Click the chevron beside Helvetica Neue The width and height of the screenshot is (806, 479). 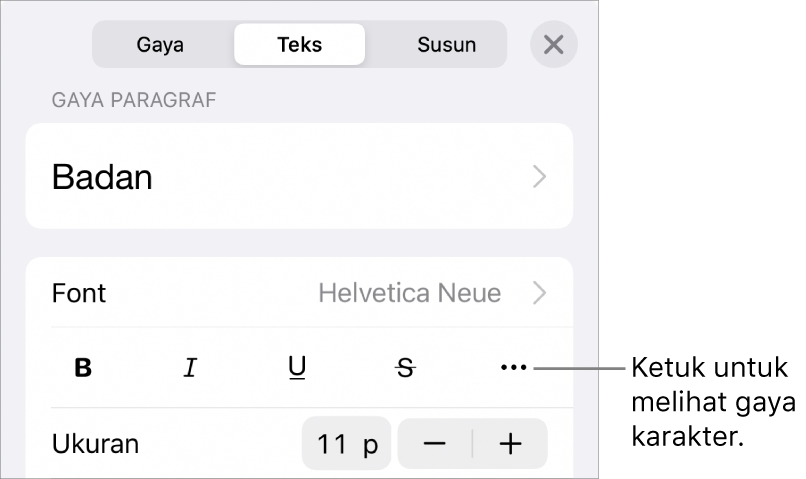click(539, 293)
